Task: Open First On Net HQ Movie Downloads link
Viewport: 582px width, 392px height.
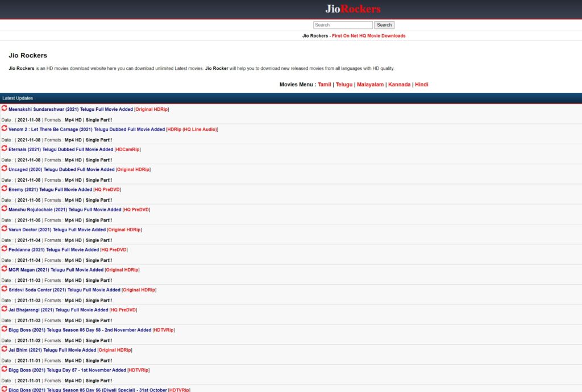Action: pos(368,36)
